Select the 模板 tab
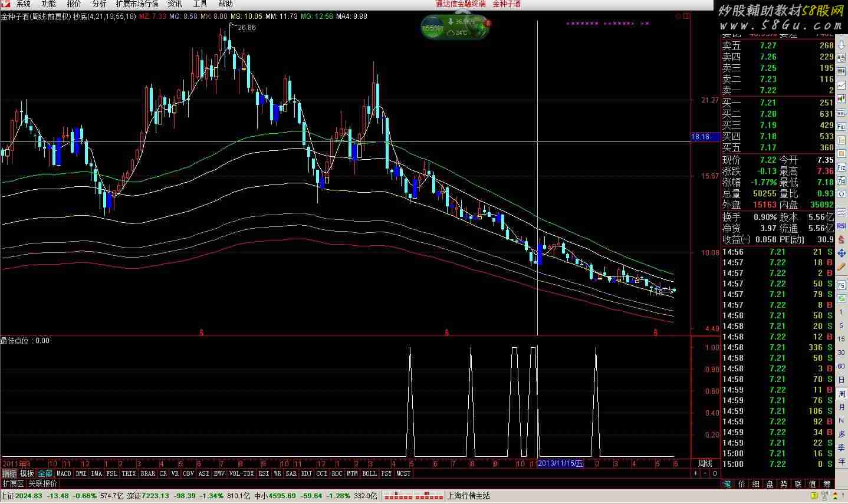 click(27, 473)
